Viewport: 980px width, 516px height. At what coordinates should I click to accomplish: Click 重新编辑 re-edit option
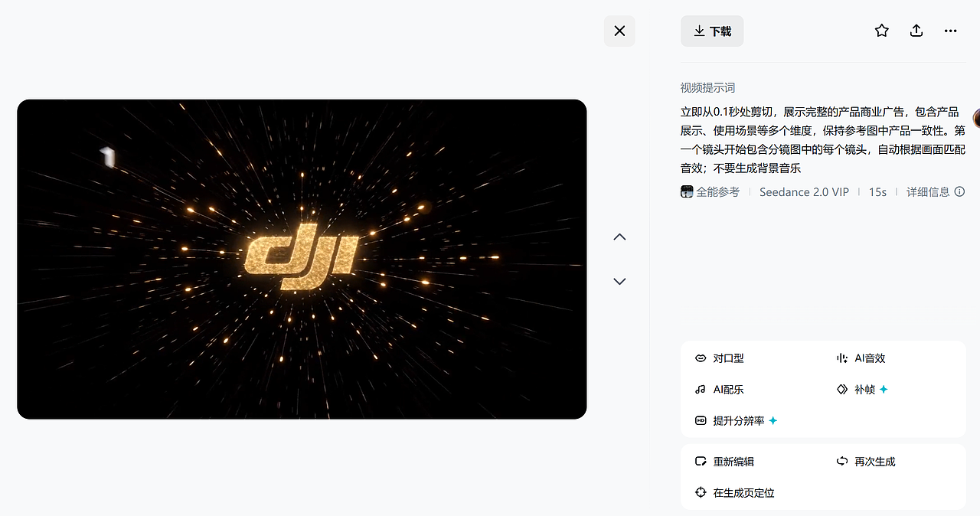(724, 462)
